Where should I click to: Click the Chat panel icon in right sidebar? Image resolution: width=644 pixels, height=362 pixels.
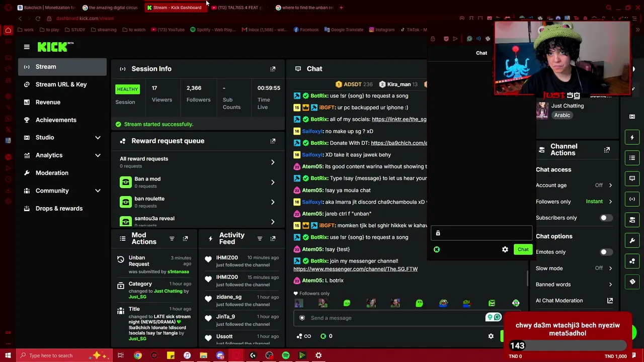click(x=632, y=178)
